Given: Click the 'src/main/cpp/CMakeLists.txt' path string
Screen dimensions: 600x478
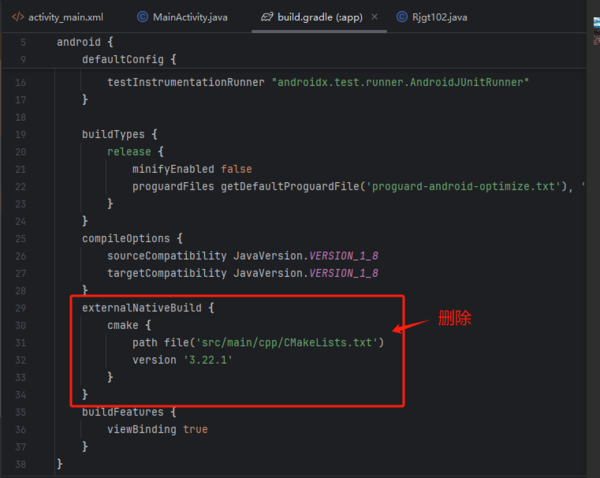Looking at the screenshot, I should [x=287, y=343].
